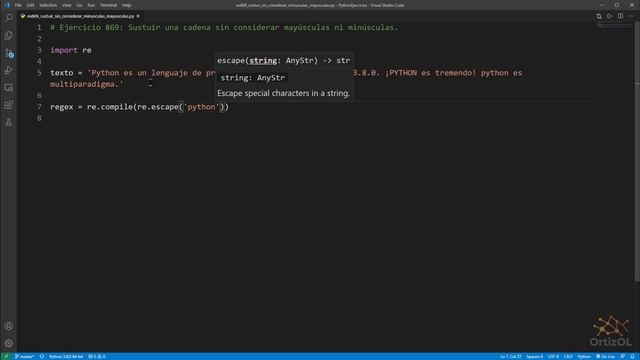
Task: Click the VS Code logo icon
Action: point(7,5)
